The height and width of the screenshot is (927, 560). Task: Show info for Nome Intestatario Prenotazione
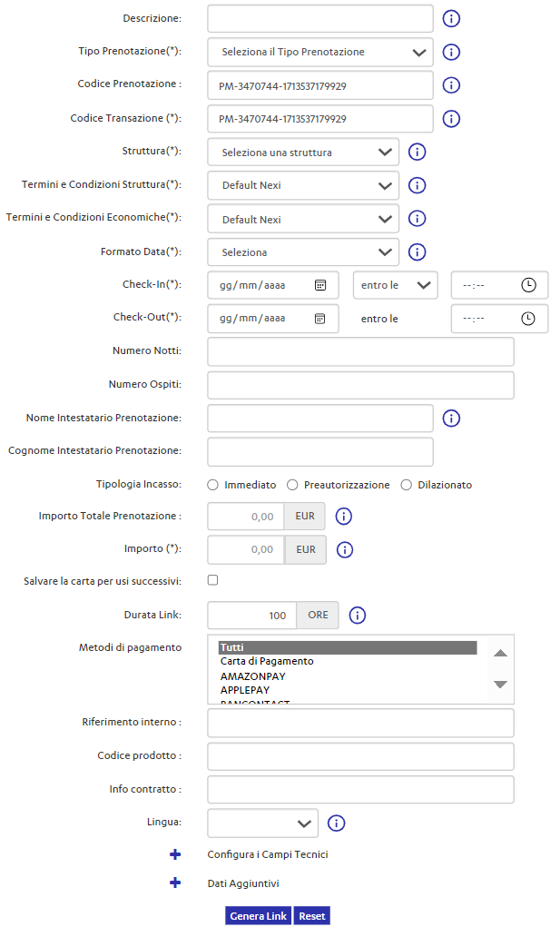coord(451,419)
